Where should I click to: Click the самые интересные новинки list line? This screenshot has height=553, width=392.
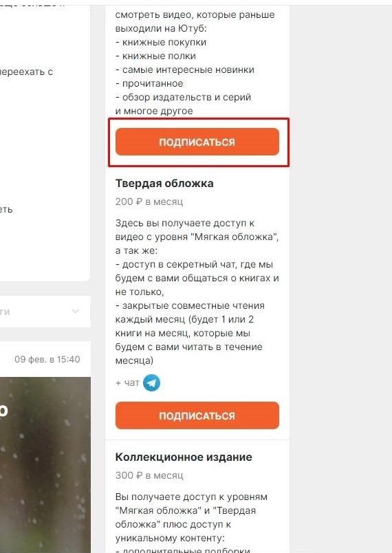[185, 70]
